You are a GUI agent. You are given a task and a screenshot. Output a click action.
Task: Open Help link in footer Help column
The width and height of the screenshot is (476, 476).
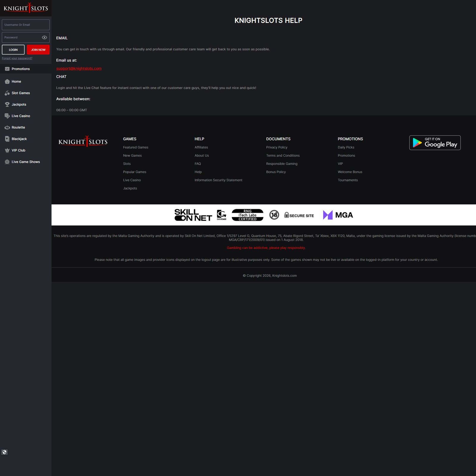tap(198, 172)
